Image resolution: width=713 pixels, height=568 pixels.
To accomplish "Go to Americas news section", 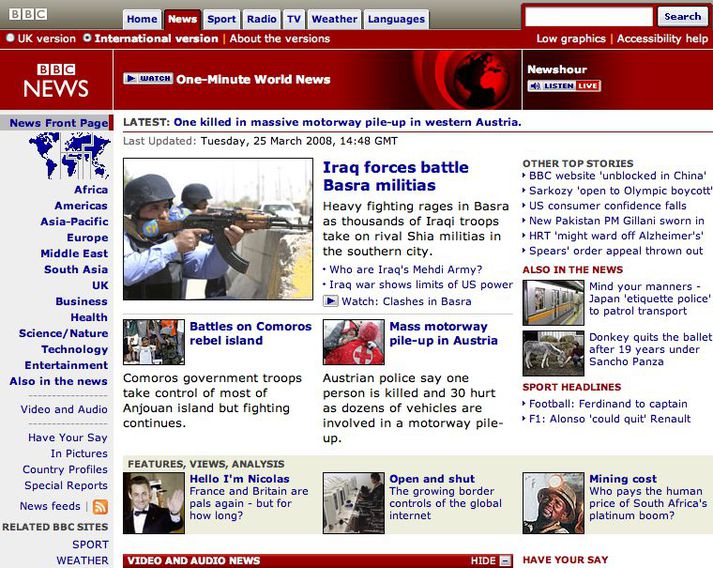I will pyautogui.click(x=81, y=206).
